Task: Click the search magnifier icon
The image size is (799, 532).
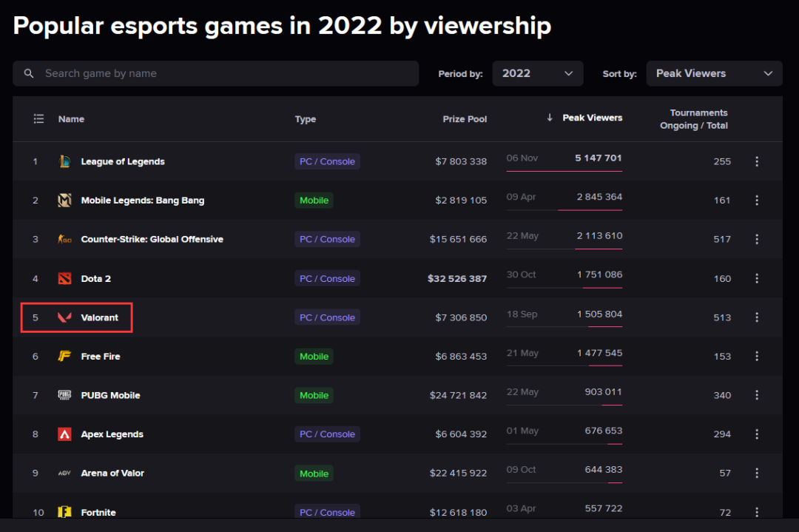Action: [29, 73]
